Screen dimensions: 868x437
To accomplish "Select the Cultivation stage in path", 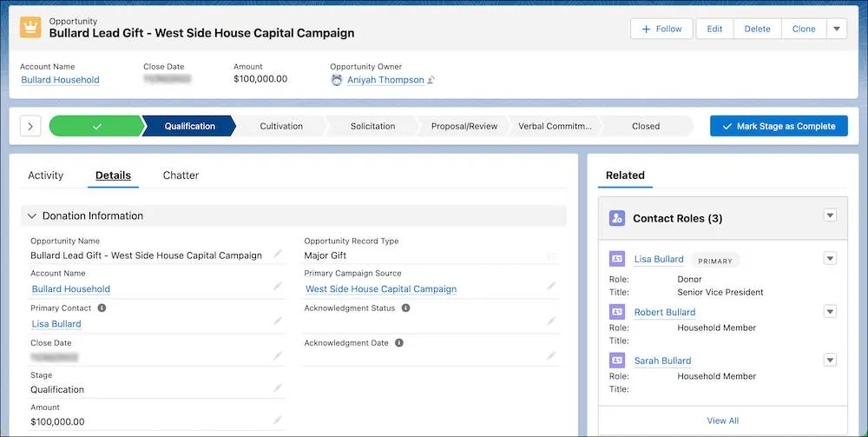I will click(x=281, y=126).
